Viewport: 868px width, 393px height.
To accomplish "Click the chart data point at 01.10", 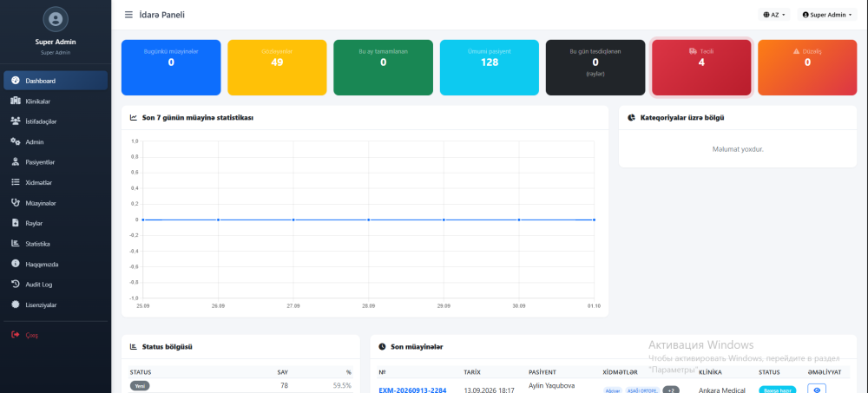I will coord(594,219).
